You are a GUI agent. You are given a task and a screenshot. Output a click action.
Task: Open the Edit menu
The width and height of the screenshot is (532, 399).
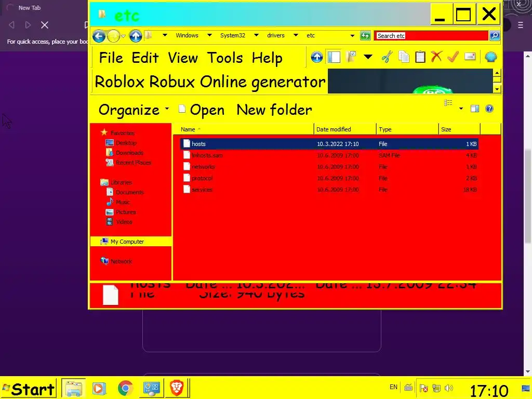[x=145, y=58]
